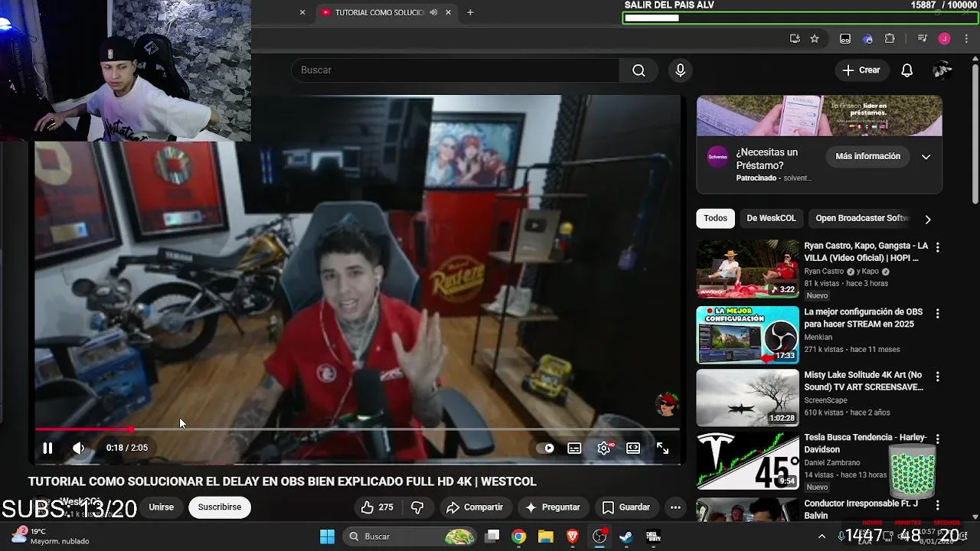
Task: Open YouTube notifications bell
Action: (x=906, y=70)
